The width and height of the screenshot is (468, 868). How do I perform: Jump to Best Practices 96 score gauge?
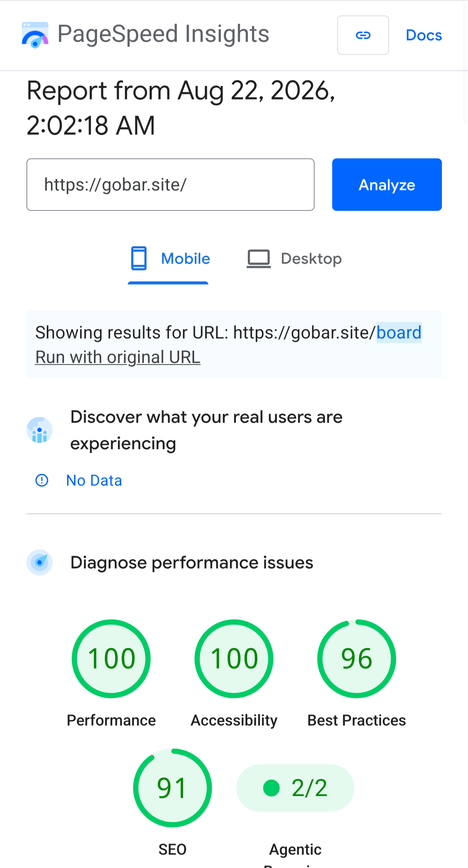tap(357, 658)
